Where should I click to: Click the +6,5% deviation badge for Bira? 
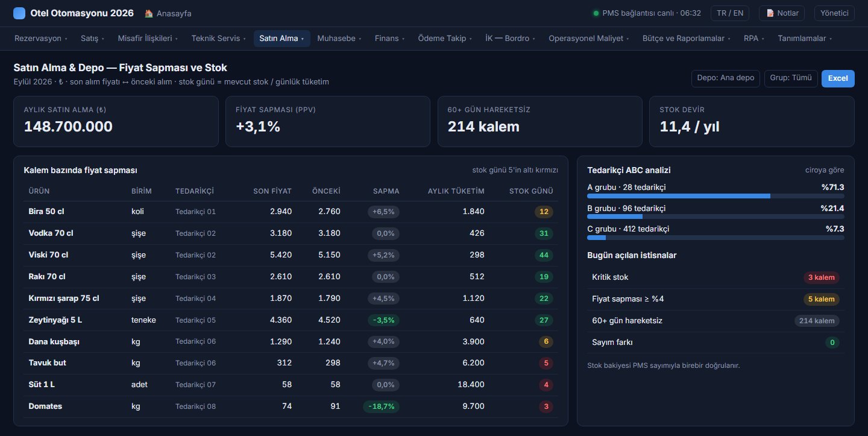tap(383, 212)
